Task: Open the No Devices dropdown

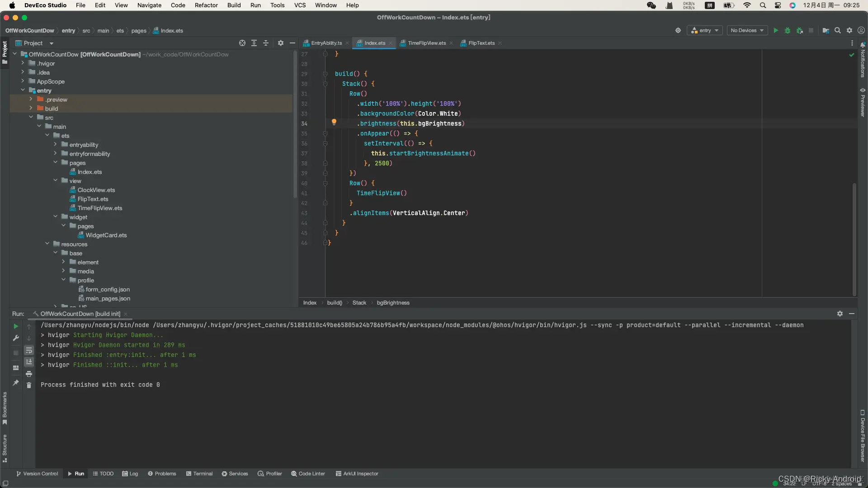Action: tap(747, 31)
